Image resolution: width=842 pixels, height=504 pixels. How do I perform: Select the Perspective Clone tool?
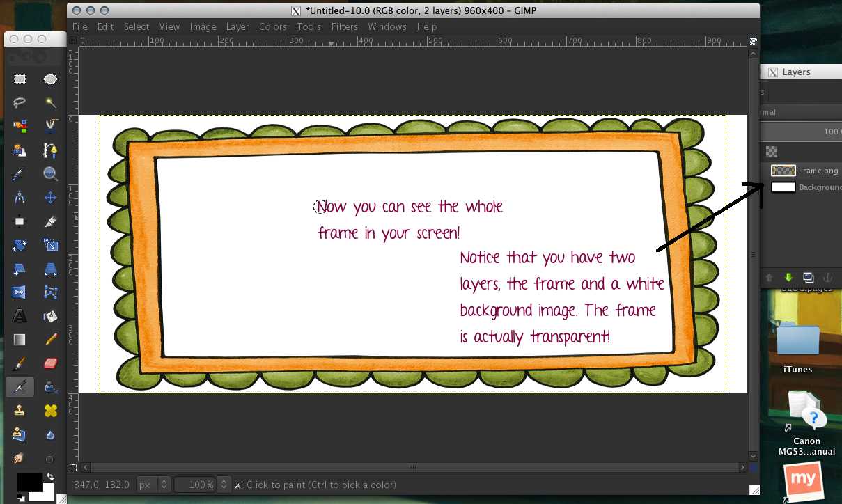(20, 434)
